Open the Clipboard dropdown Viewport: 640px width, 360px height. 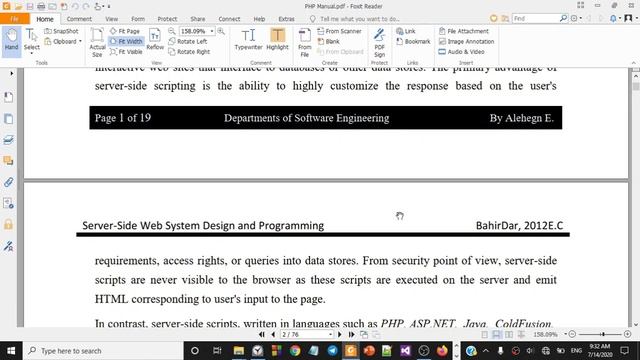point(63,41)
